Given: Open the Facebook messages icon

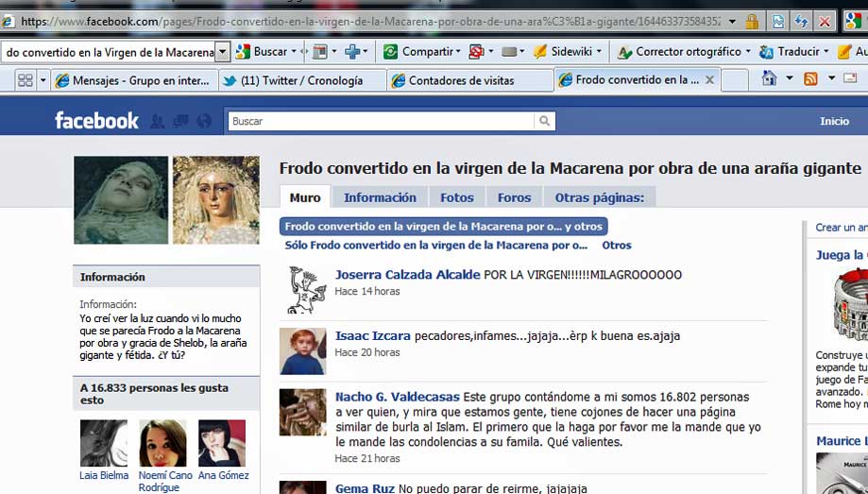Looking at the screenshot, I should [179, 121].
